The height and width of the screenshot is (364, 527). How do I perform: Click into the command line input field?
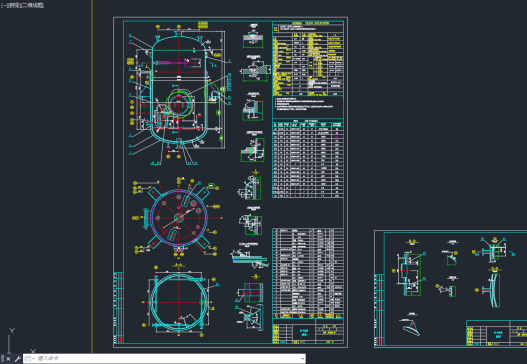point(168,359)
